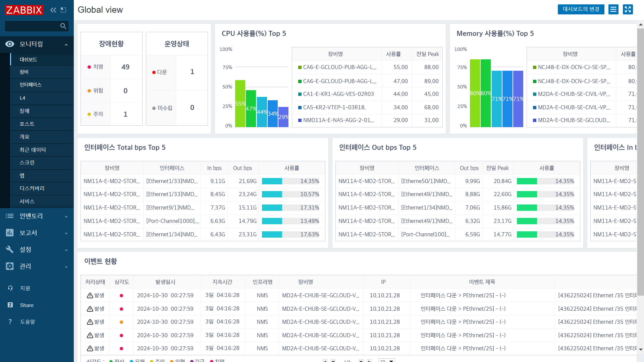Click the vertical page scrollbar thumb
The width and height of the screenshot is (644, 362).
pos(641,162)
